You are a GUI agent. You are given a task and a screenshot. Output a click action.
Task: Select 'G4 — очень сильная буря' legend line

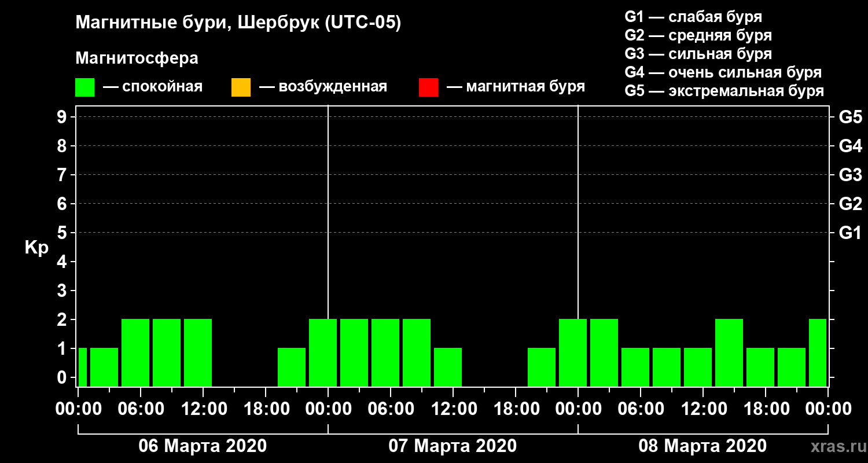coord(723,72)
